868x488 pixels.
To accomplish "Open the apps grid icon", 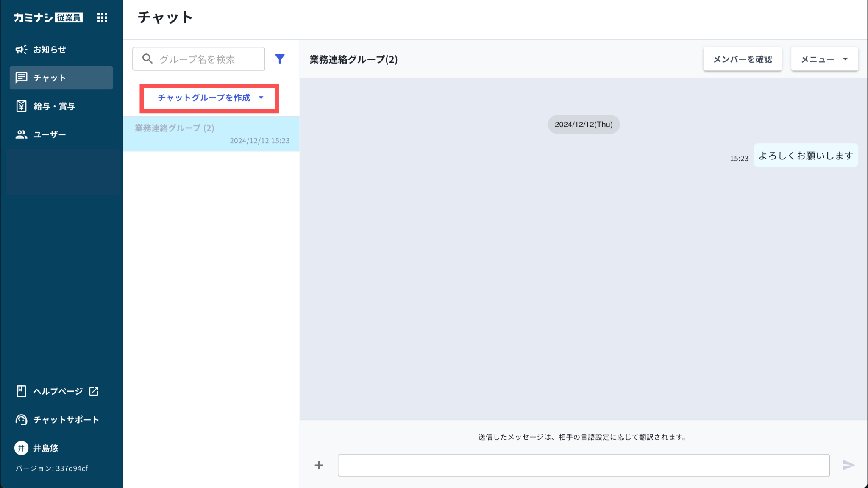I will pos(102,17).
